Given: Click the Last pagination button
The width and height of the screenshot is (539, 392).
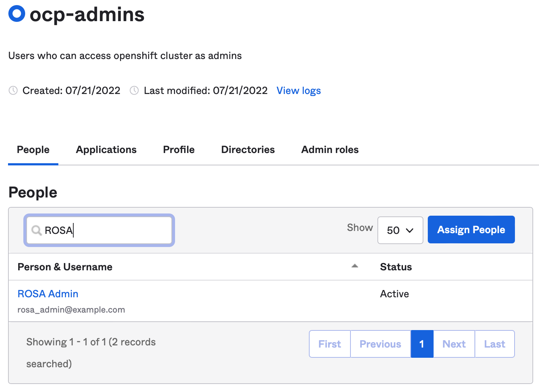Looking at the screenshot, I should (494, 344).
